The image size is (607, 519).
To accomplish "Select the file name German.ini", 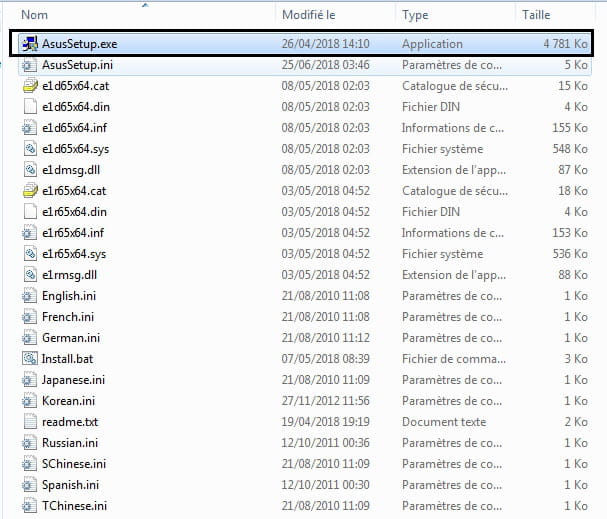I will point(71,338).
